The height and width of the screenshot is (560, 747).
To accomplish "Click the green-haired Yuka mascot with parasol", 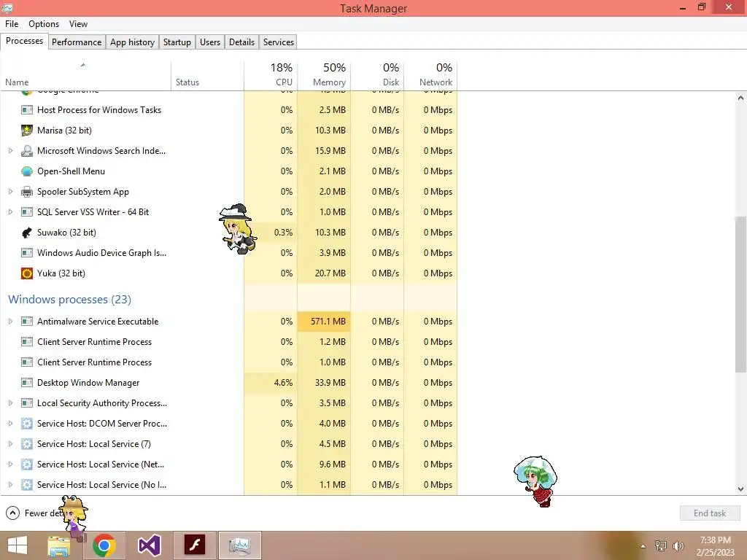I will [536, 481].
